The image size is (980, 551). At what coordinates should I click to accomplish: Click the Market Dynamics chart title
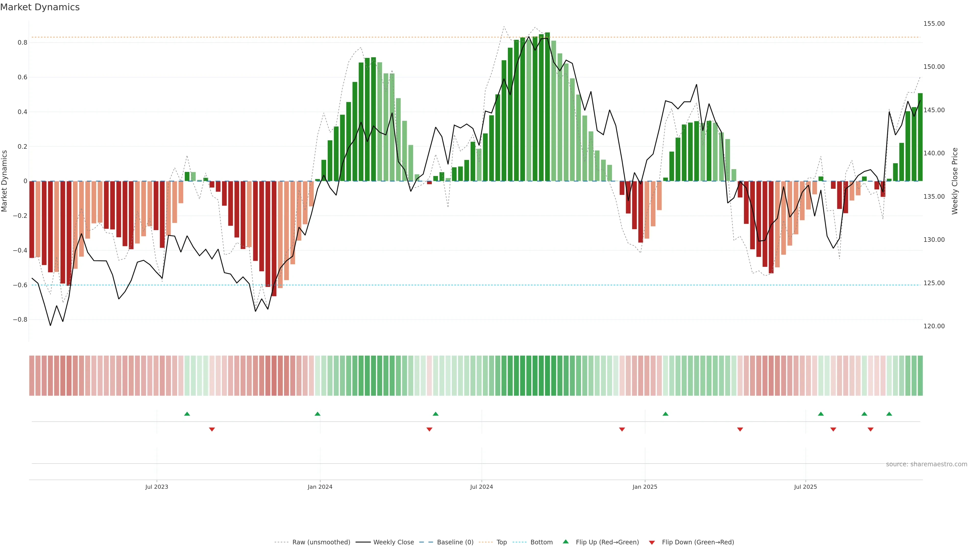pos(40,7)
